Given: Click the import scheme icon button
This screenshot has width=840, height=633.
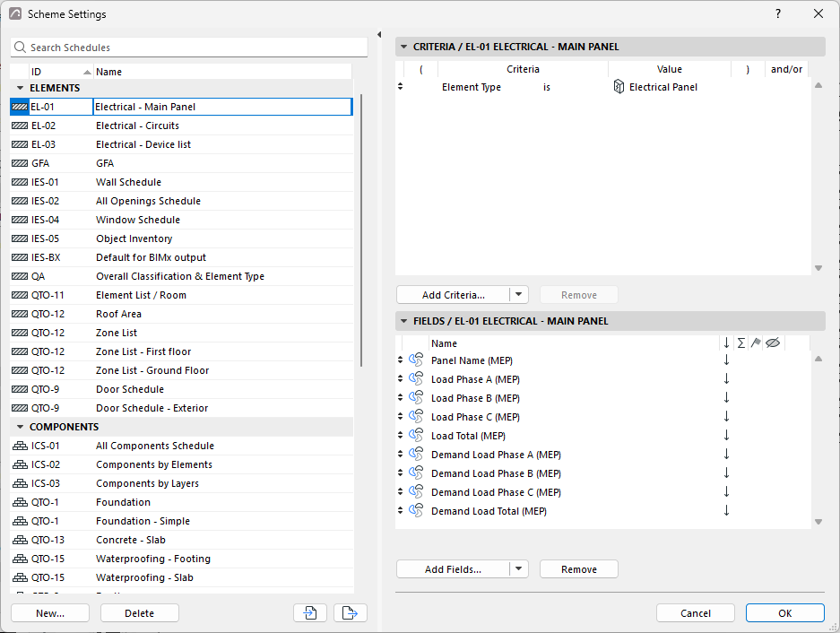Looking at the screenshot, I should point(310,612).
